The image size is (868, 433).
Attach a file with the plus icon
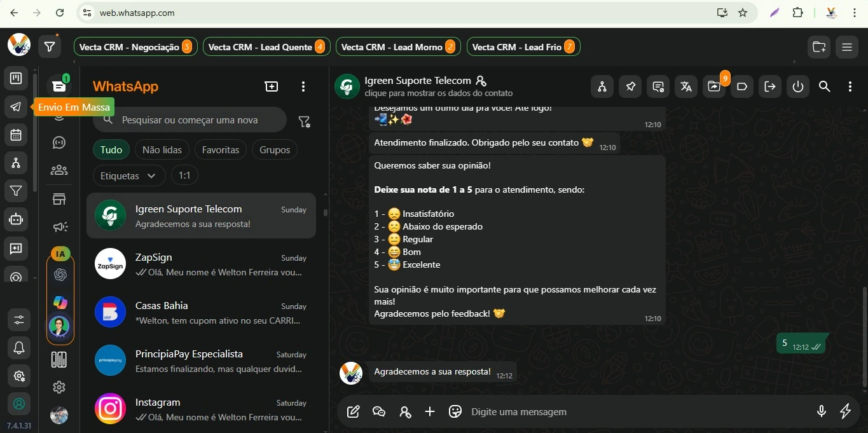tap(430, 412)
